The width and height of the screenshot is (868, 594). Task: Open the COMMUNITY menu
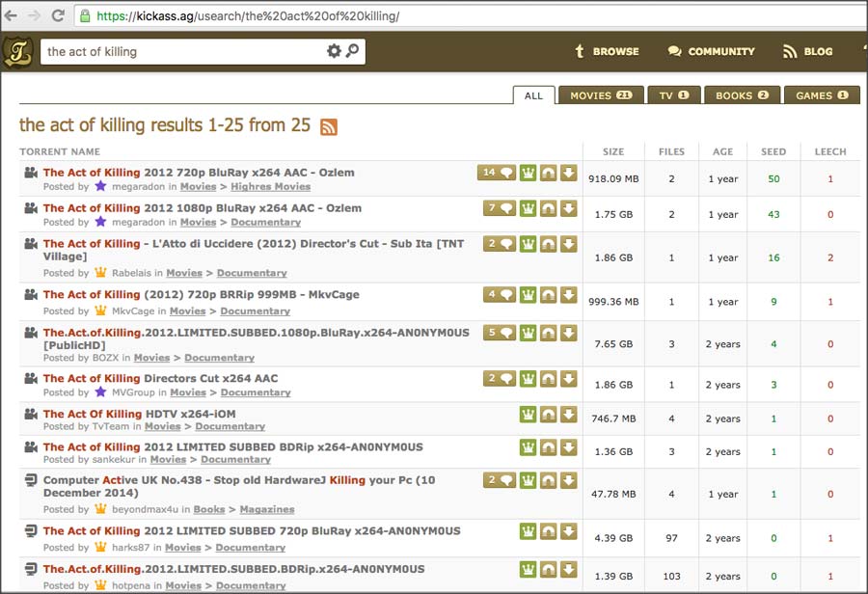pyautogui.click(x=712, y=51)
